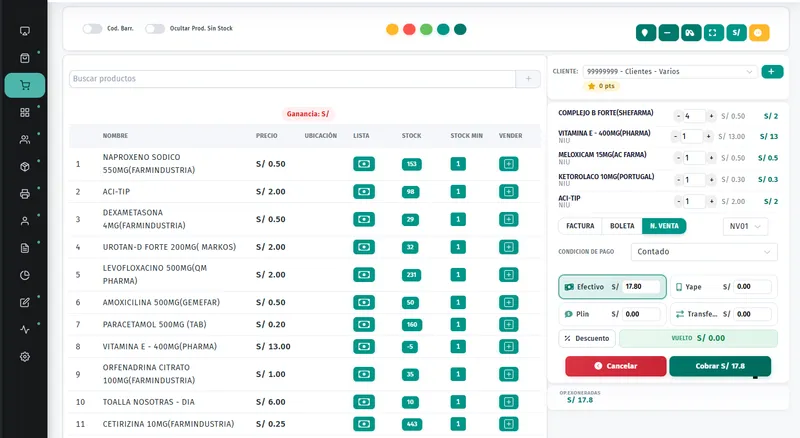
Task: Expand the Condicion de Pago Contado dropdown
Action: (x=704, y=252)
